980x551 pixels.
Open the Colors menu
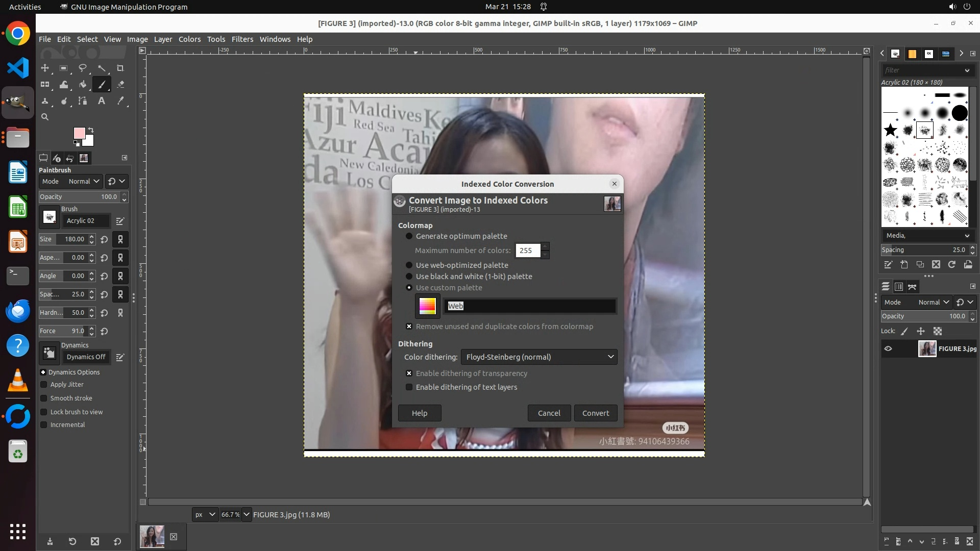click(189, 39)
